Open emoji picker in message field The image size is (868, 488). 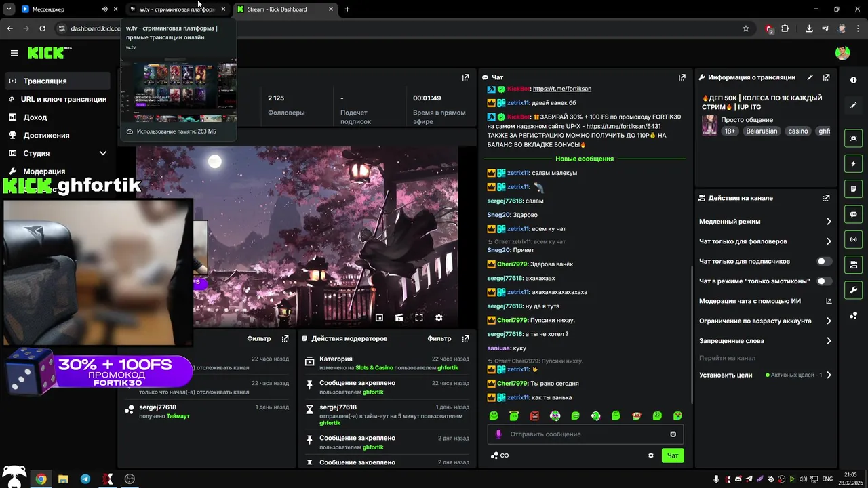pyautogui.click(x=673, y=434)
